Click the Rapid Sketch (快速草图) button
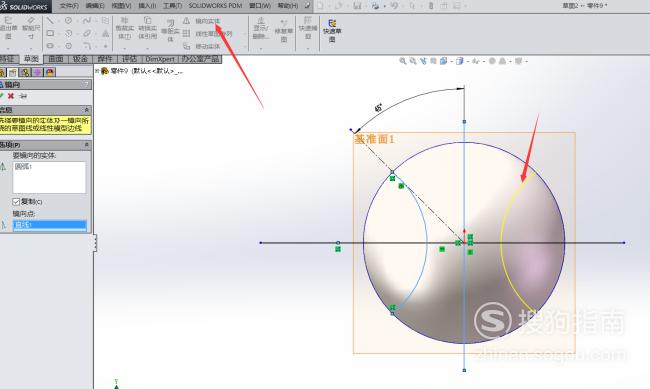Viewport: 650px width, 389px height. 332,31
